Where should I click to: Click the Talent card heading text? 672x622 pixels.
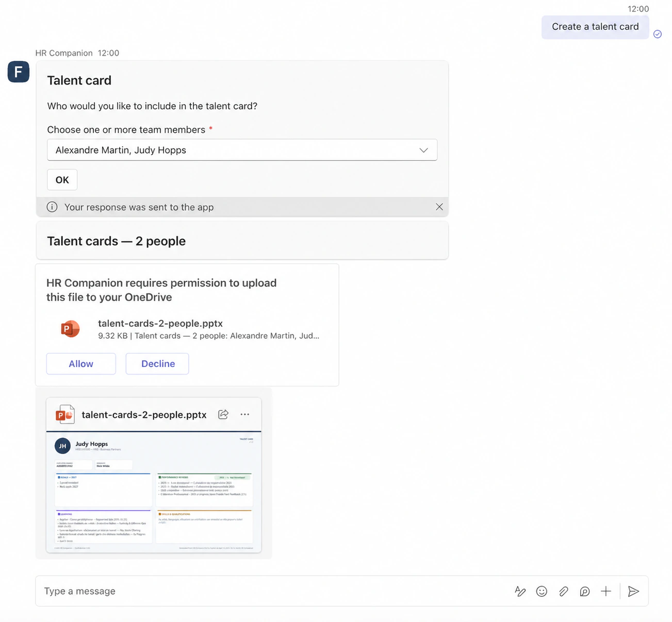[x=79, y=80]
